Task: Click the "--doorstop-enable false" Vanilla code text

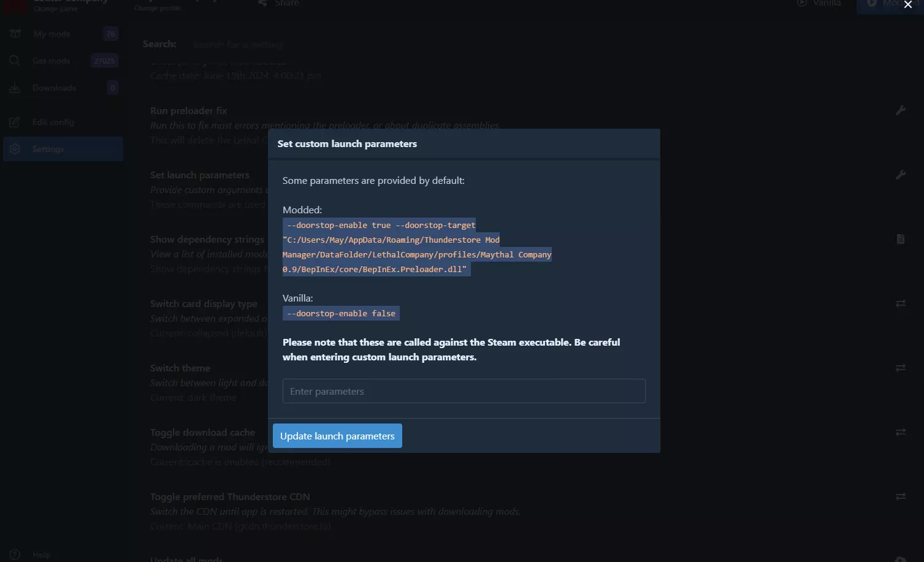Action: (x=341, y=313)
